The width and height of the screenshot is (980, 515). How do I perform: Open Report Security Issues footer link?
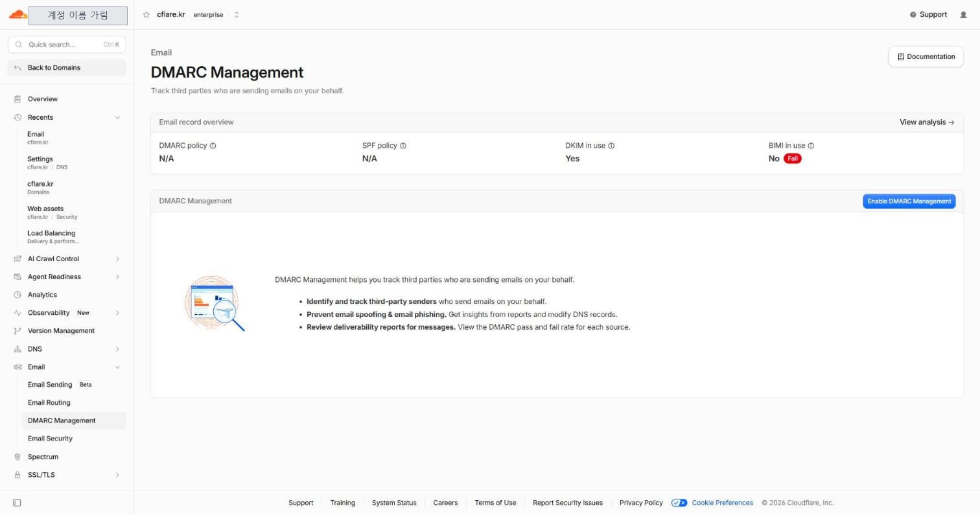[568, 503]
